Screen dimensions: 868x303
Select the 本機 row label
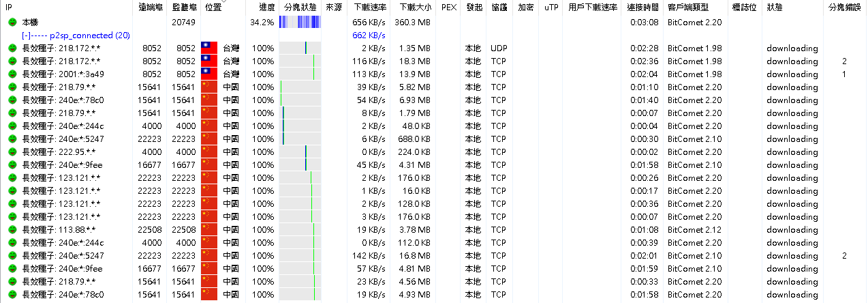[31, 23]
